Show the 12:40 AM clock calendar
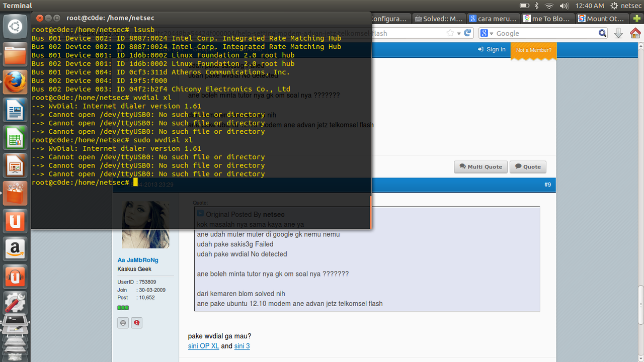This screenshot has width=644, height=362. [x=590, y=6]
